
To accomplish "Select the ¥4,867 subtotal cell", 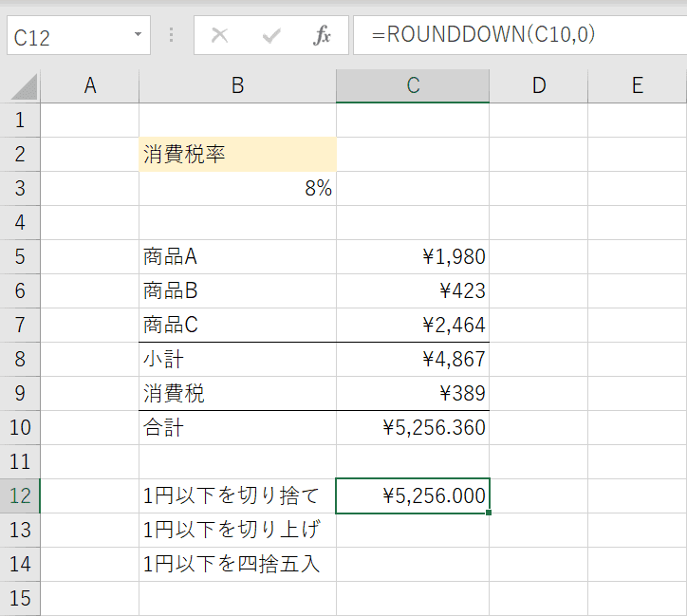I will 413,360.
